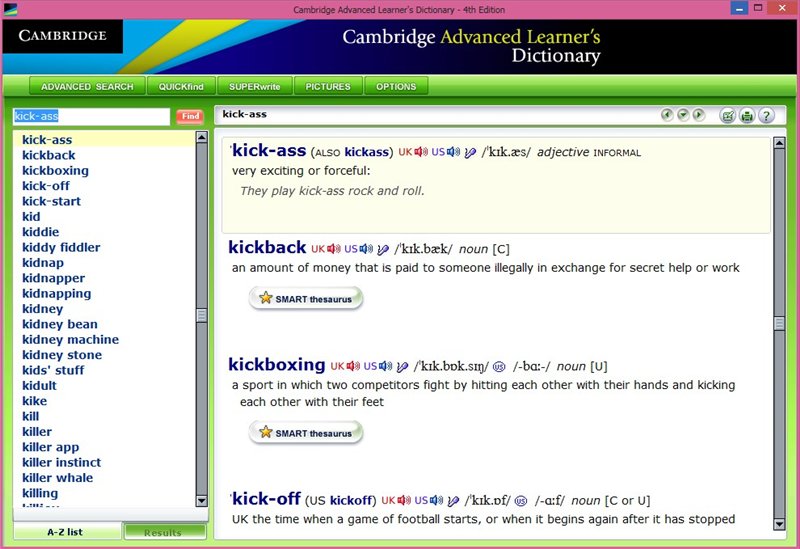Select kick-start in the word list
The height and width of the screenshot is (549, 800).
tap(51, 201)
